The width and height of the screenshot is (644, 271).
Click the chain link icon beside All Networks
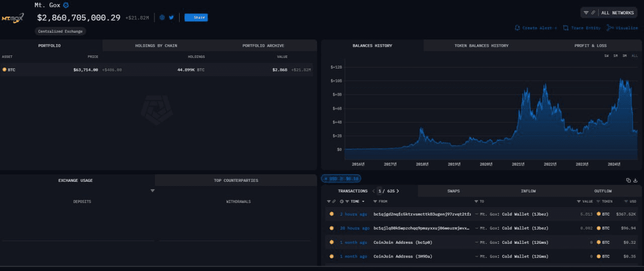(593, 13)
